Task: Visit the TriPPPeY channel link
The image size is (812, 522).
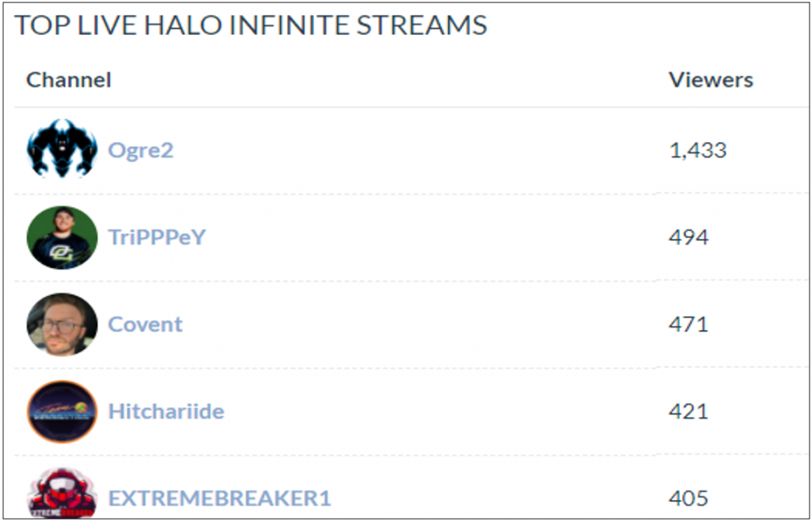Action: coord(157,237)
